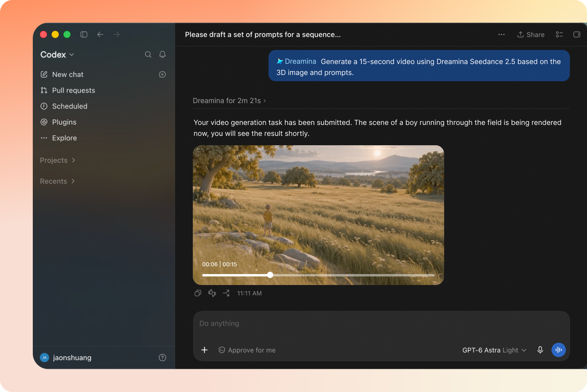Copy the response with the copy icon
This screenshot has width=587, height=392.
[198, 293]
